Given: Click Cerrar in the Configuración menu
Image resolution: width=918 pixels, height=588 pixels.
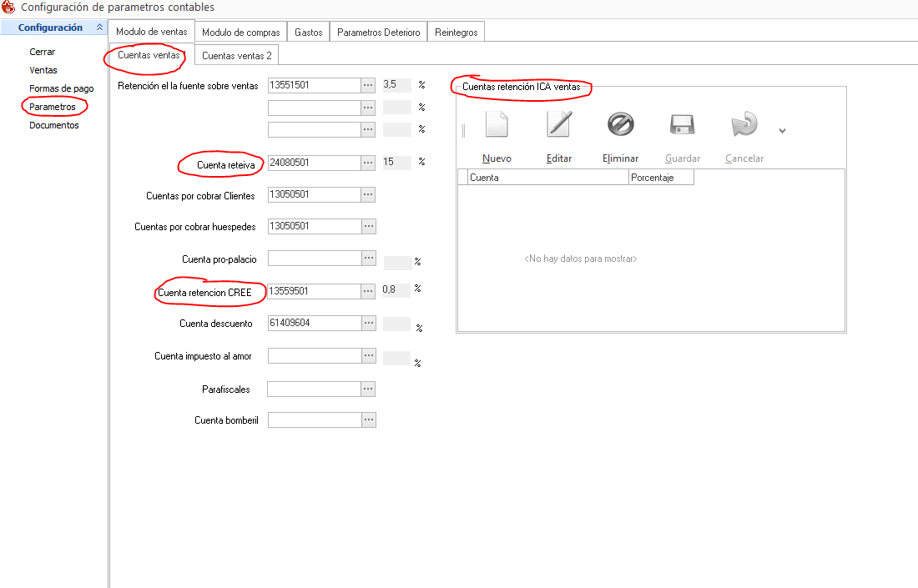Looking at the screenshot, I should point(43,52).
